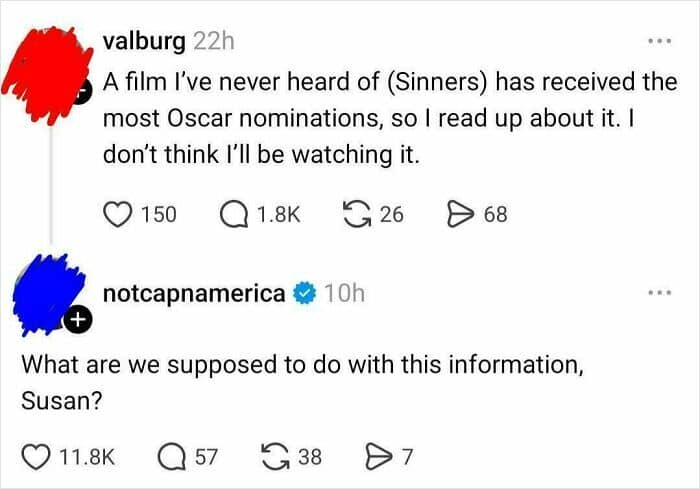Follow notcapnamerica via plus badge
The width and height of the screenshot is (700, 489).
point(79,320)
